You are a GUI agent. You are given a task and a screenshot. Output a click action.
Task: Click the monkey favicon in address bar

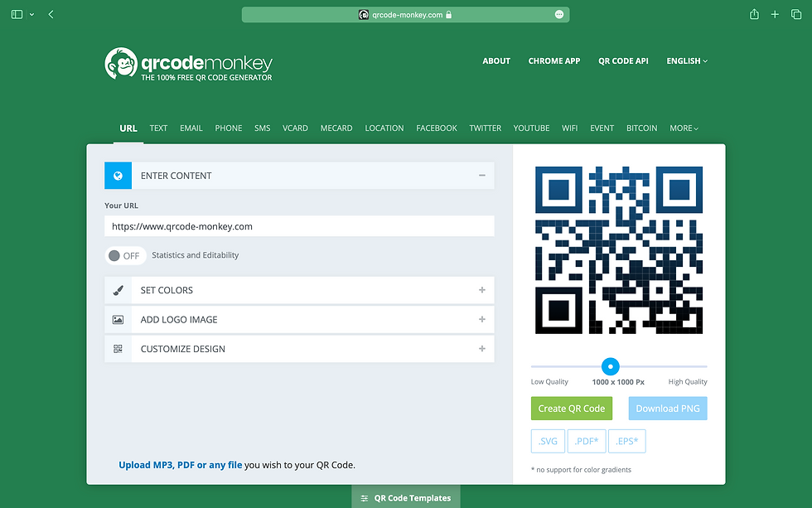tap(364, 14)
